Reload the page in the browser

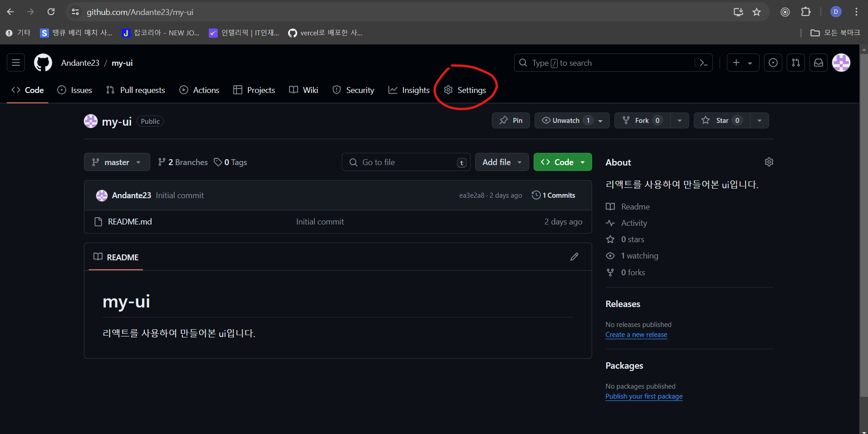tap(51, 12)
